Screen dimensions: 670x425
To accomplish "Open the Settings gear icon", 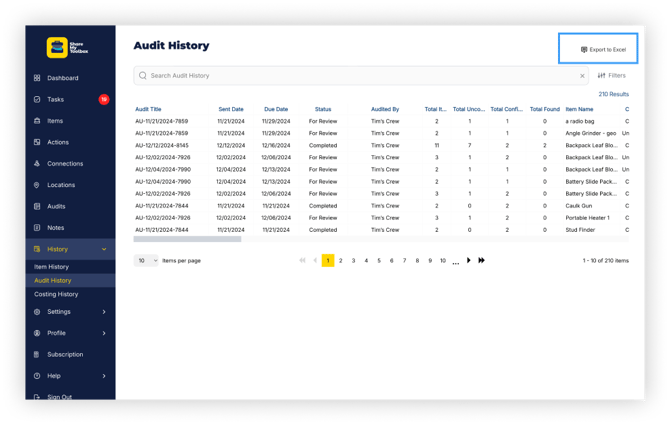I will (x=37, y=311).
